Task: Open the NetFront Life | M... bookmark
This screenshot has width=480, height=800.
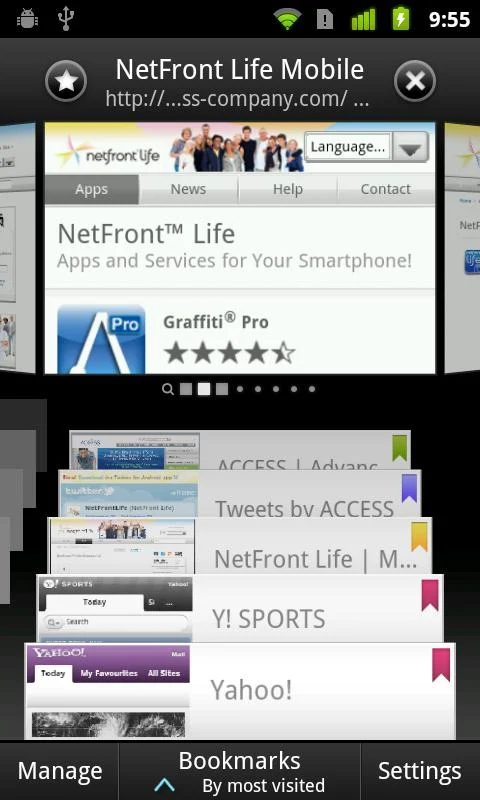Action: point(240,546)
